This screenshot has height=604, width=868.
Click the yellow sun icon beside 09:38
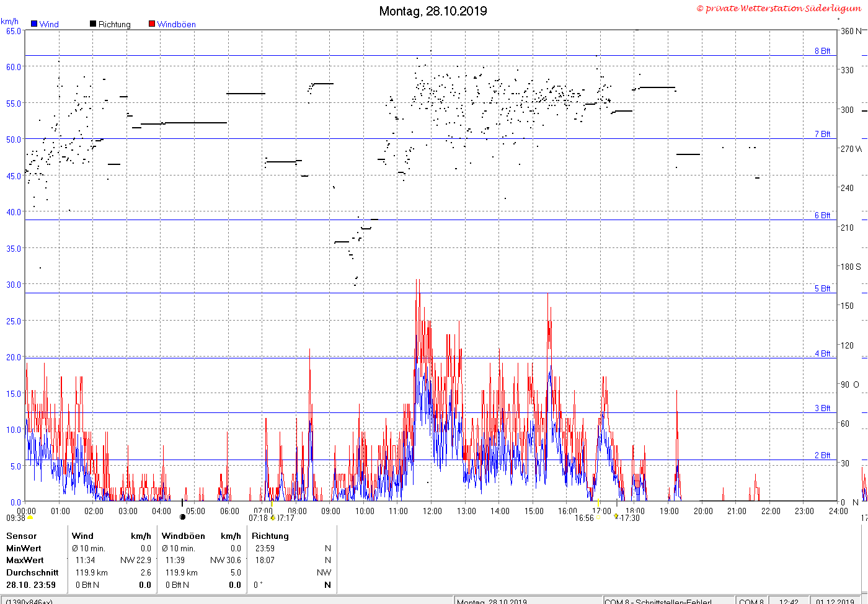pos(30,518)
